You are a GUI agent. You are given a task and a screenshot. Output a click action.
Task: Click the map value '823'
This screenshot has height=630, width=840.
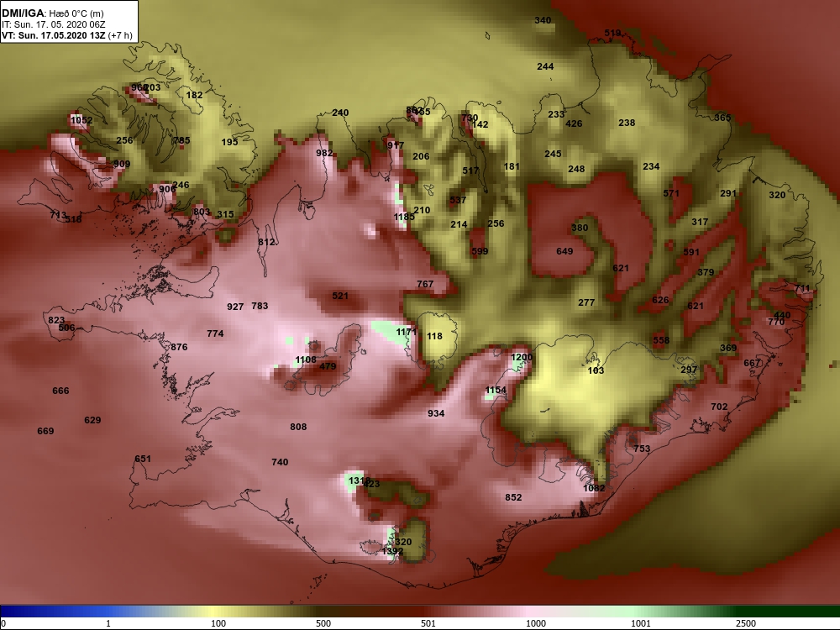tap(56, 320)
